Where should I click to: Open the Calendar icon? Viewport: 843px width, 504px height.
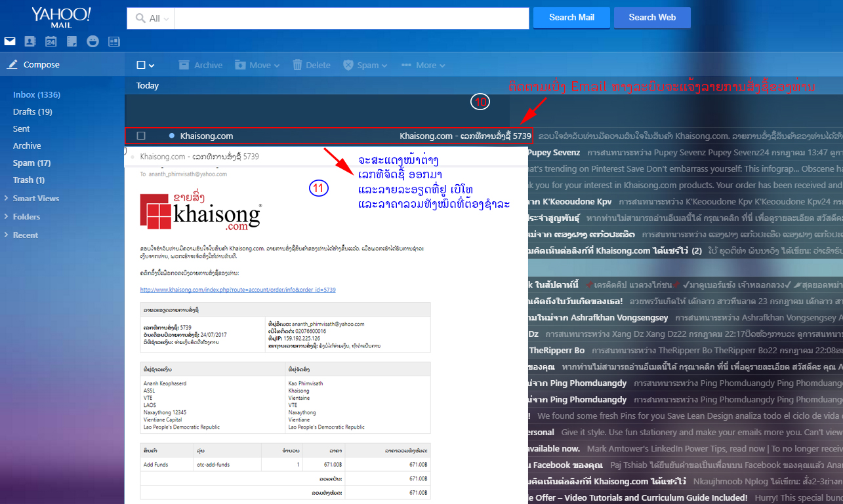(x=51, y=41)
